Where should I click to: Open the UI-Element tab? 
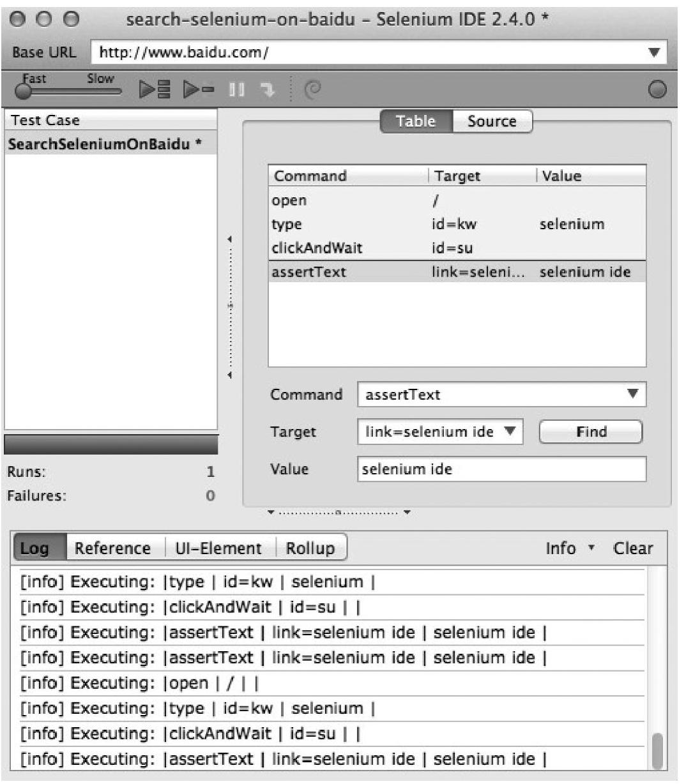click(219, 548)
